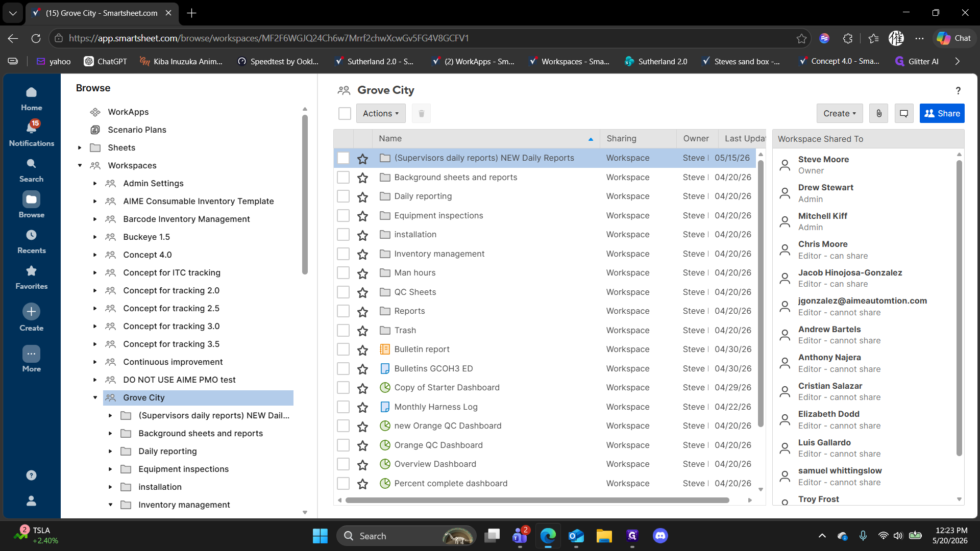This screenshot has width=980, height=551.
Task: Expand the Daily reporting folder in tree
Action: [110, 452]
